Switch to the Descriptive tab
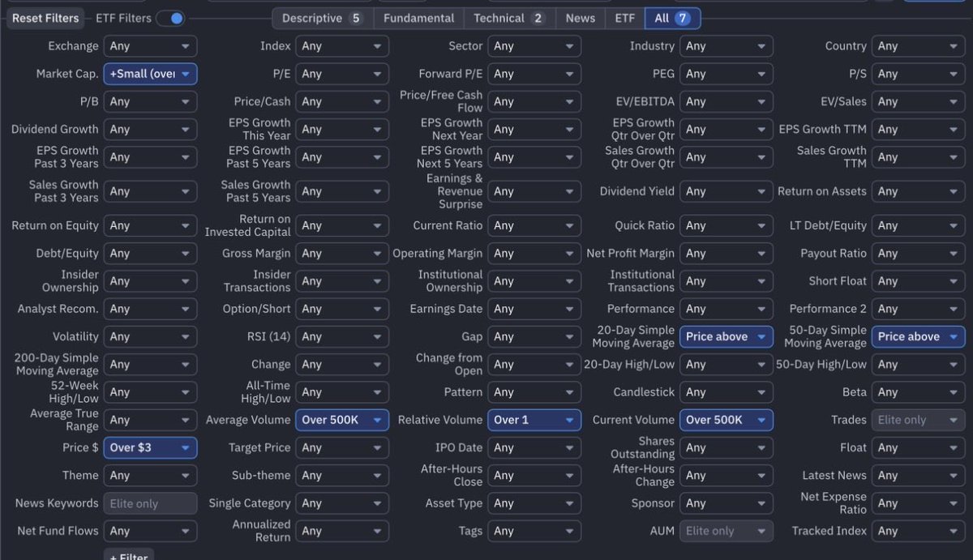Image resolution: width=973 pixels, height=560 pixels. coord(322,18)
